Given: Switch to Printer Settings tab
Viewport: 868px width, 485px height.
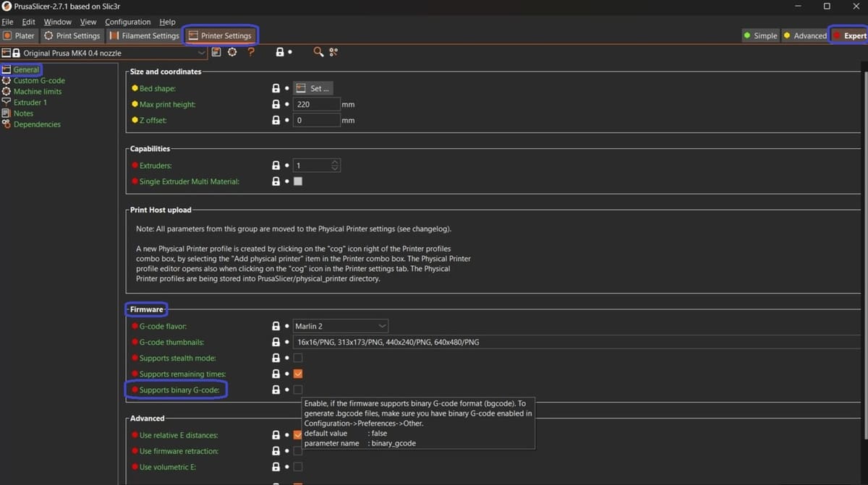Looking at the screenshot, I should (220, 35).
